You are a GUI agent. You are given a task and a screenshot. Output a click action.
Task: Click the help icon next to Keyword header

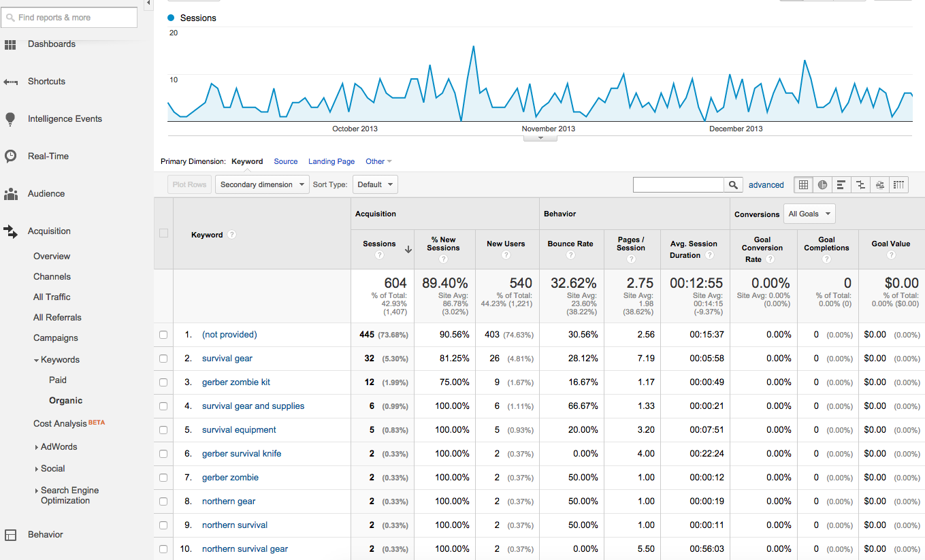tap(232, 235)
